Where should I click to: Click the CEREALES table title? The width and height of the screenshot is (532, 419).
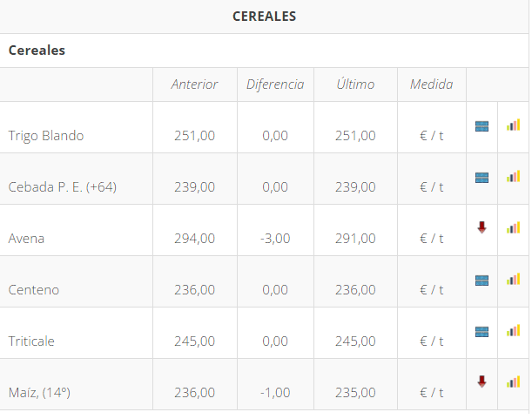coord(265,17)
